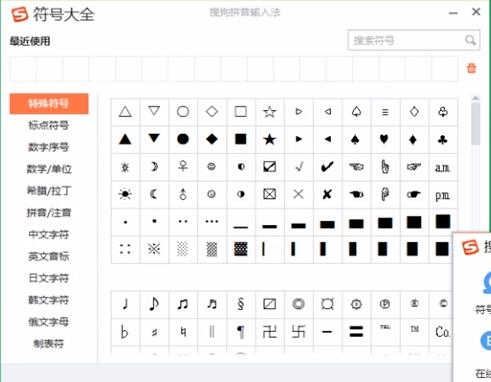Select the right-pointing hand symbol

[413, 166]
